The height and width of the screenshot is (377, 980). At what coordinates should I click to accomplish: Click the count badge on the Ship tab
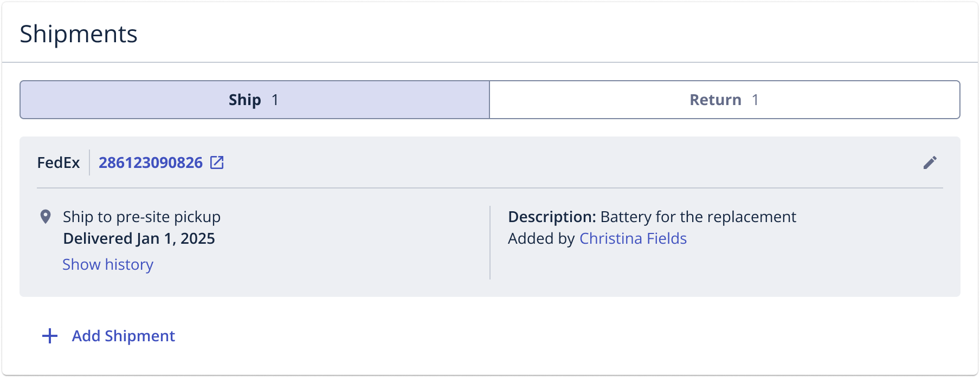275,100
